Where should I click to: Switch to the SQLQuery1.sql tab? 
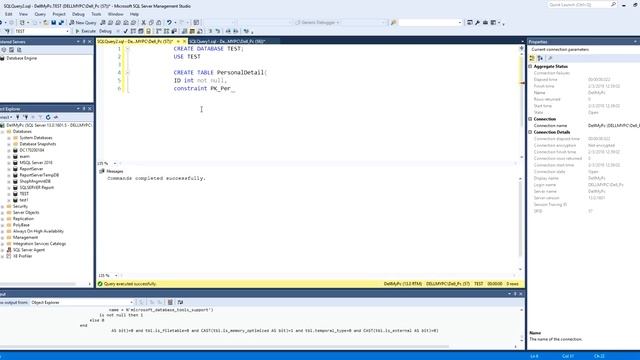coord(227,41)
